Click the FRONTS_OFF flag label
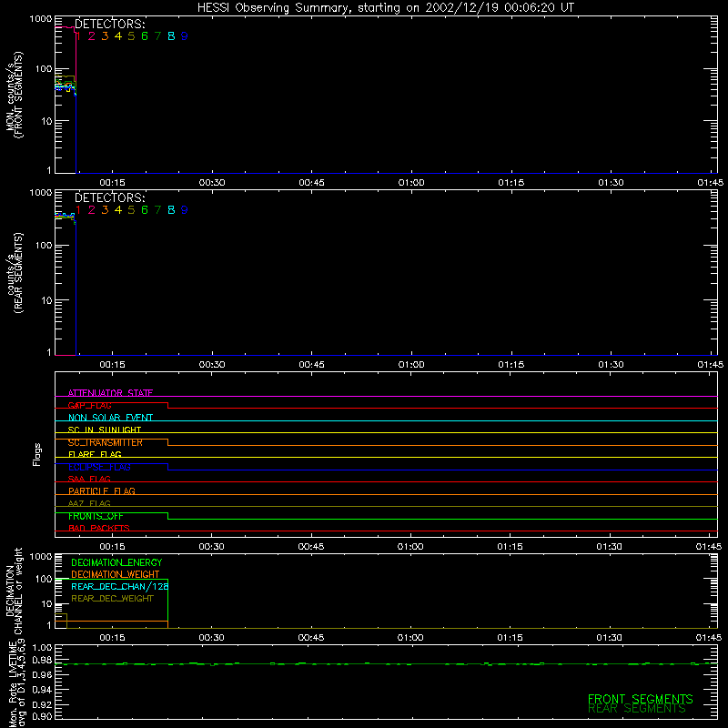 click(x=96, y=516)
